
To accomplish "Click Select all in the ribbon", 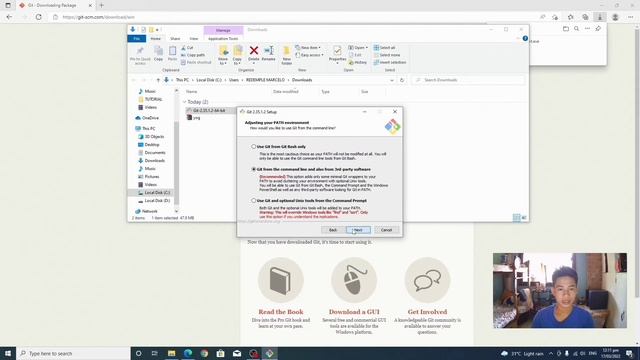I will [384, 48].
